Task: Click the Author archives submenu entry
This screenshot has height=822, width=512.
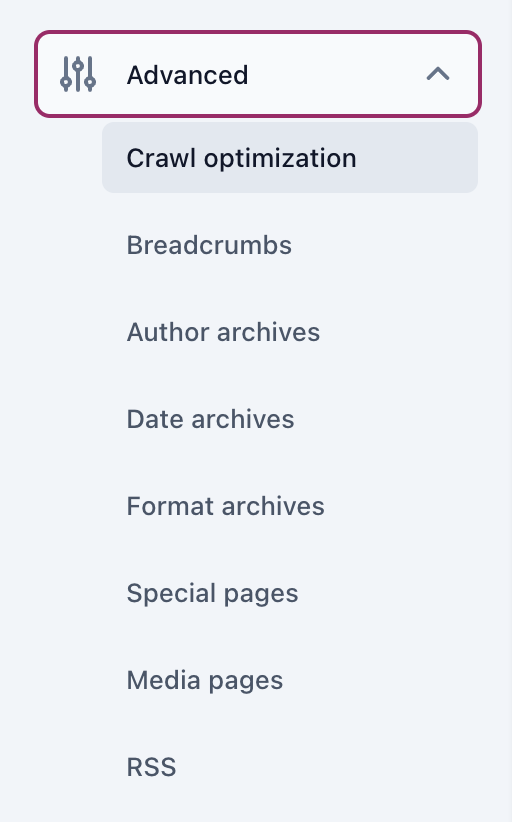Action: click(x=290, y=332)
